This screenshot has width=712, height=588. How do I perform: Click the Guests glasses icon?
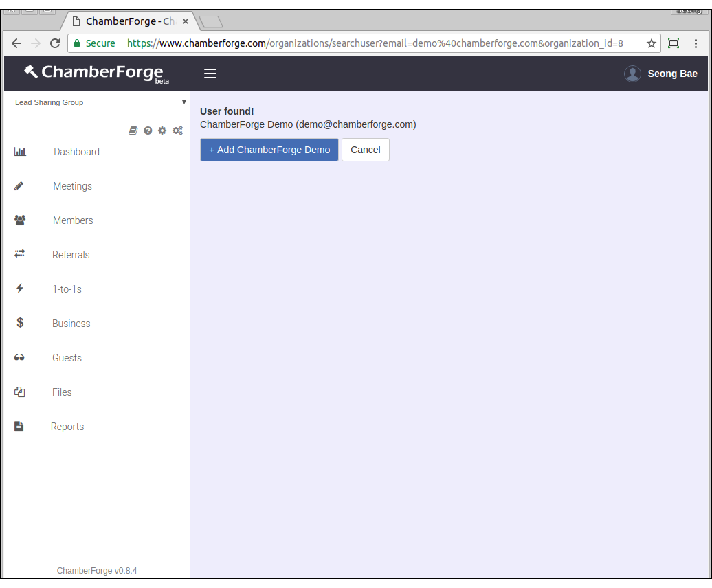click(x=19, y=358)
